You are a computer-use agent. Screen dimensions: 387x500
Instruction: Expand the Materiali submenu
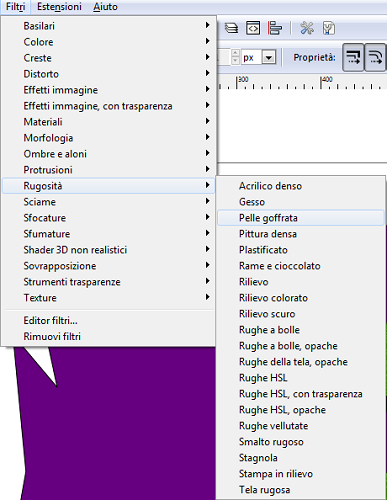pos(109,122)
